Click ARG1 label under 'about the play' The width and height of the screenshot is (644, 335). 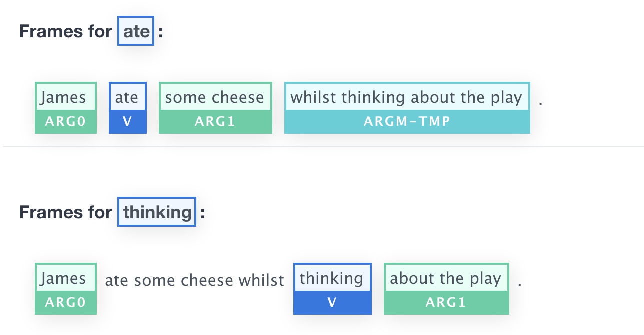(446, 303)
